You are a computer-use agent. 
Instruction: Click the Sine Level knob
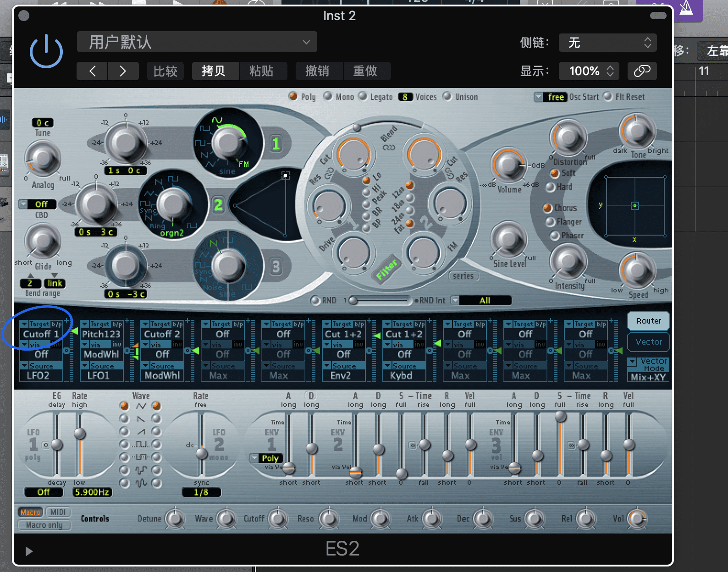508,238
